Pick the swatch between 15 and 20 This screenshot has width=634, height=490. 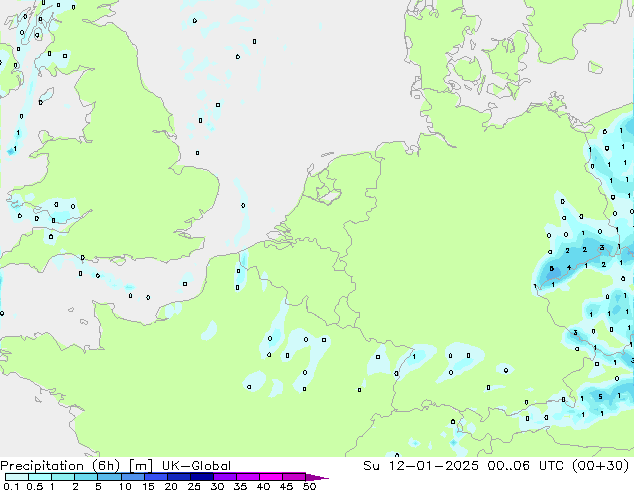156,477
